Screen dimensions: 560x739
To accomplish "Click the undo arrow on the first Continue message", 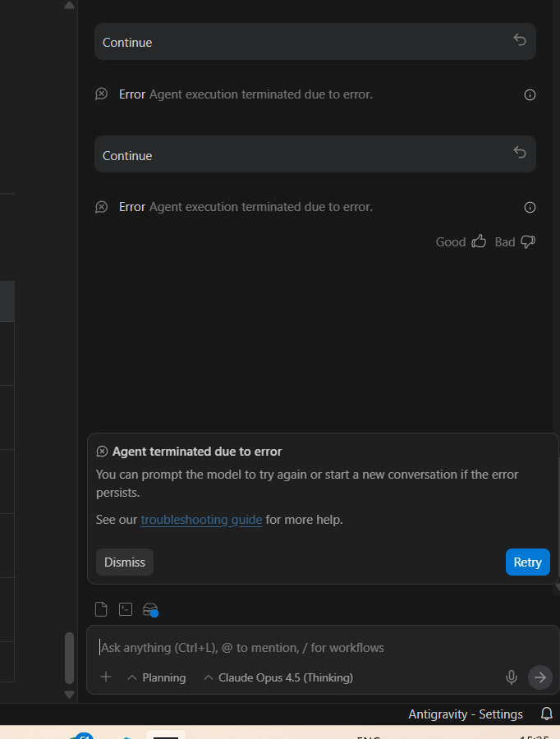I will [520, 39].
